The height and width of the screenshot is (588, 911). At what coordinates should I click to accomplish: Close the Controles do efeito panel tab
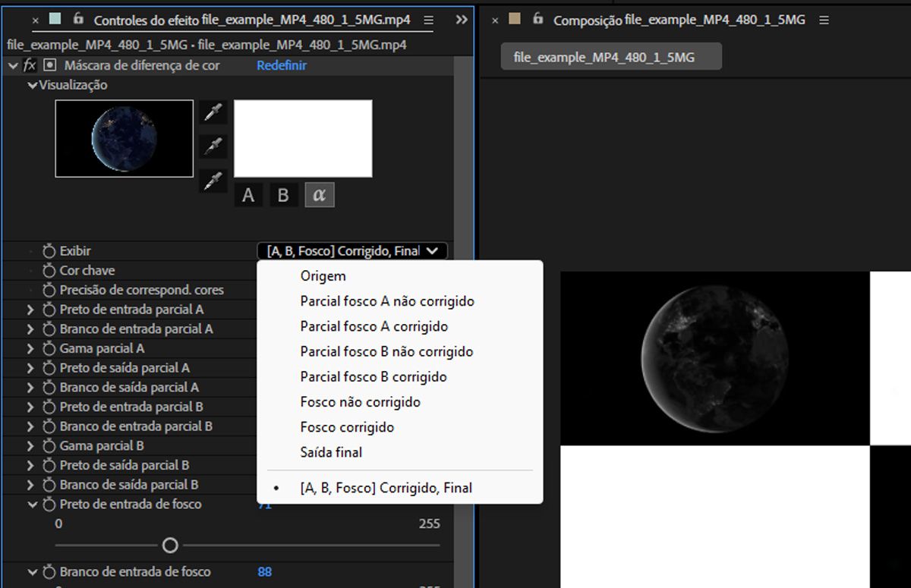[35, 20]
